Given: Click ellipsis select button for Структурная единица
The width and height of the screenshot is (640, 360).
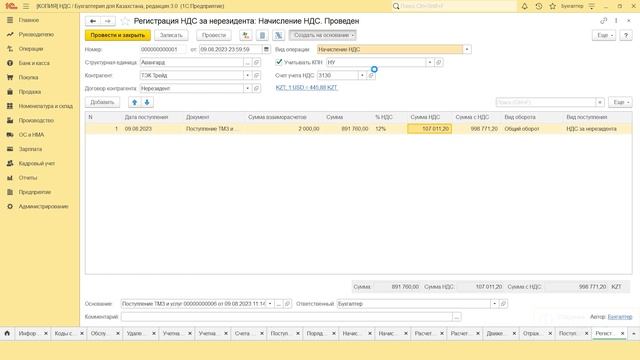Looking at the screenshot, I should [247, 62].
